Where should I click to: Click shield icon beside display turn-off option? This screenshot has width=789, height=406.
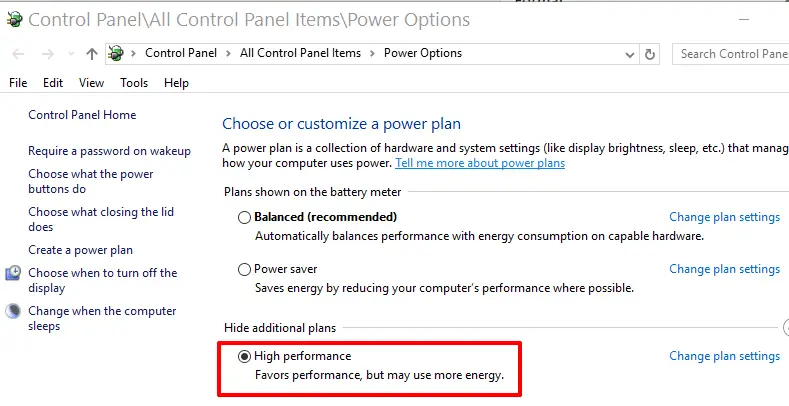[13, 273]
